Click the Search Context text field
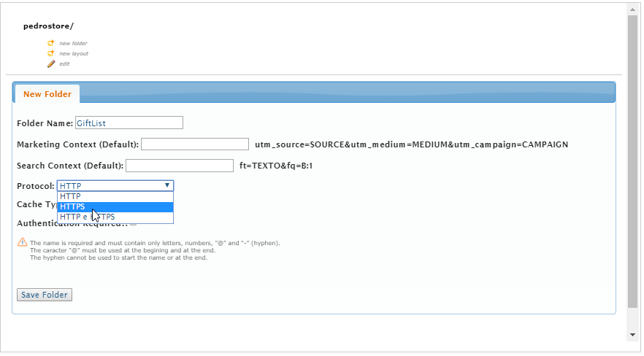The height and width of the screenshot is (356, 644). pyautogui.click(x=180, y=166)
